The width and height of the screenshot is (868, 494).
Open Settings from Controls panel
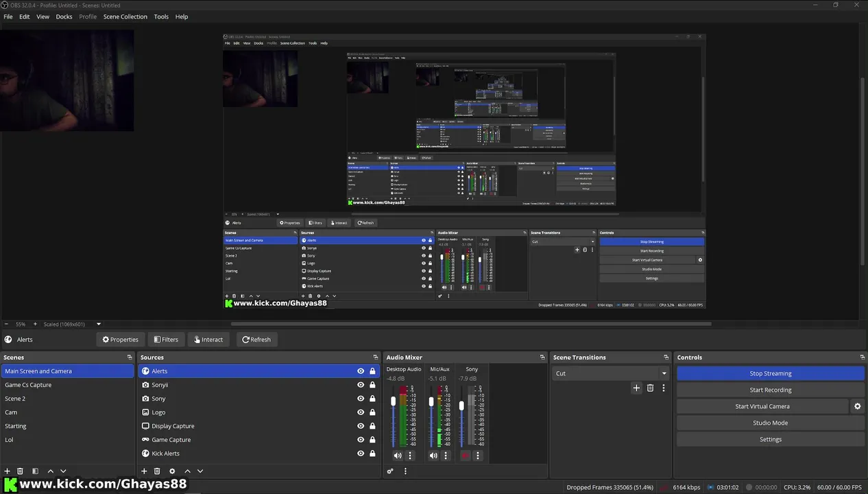771,439
